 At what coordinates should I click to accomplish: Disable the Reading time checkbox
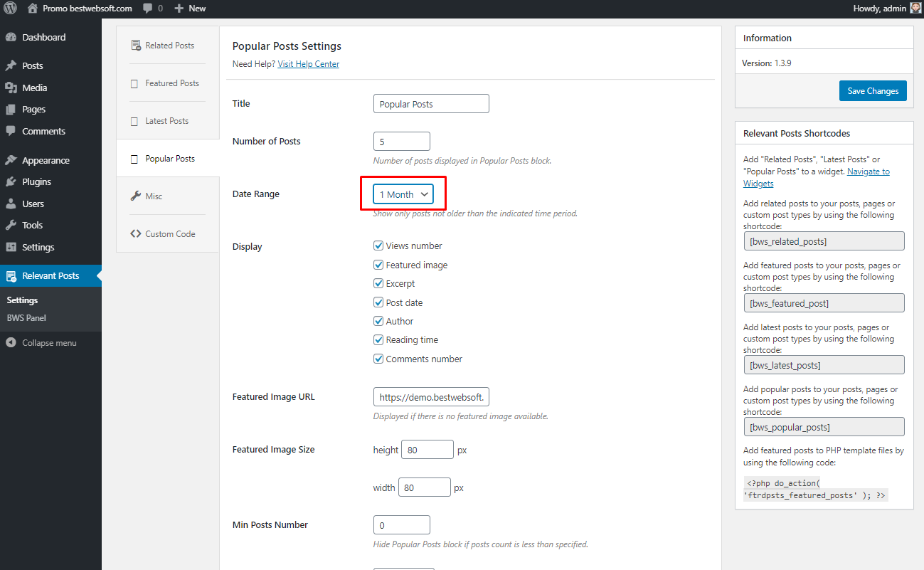[378, 340]
